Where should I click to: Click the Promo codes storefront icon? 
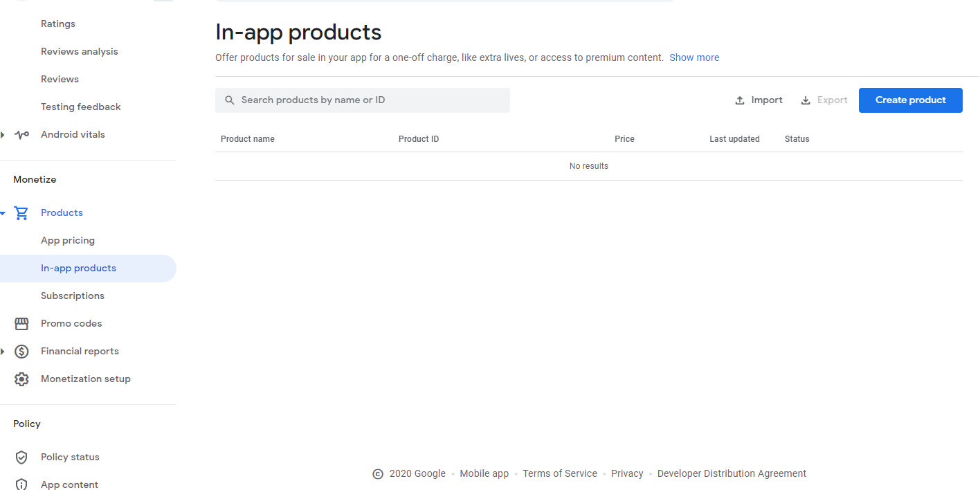coord(21,324)
